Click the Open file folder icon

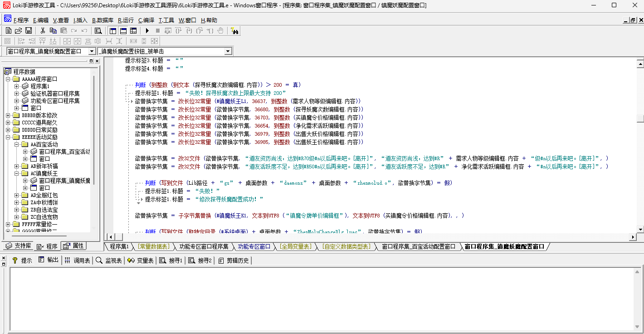coord(19,31)
